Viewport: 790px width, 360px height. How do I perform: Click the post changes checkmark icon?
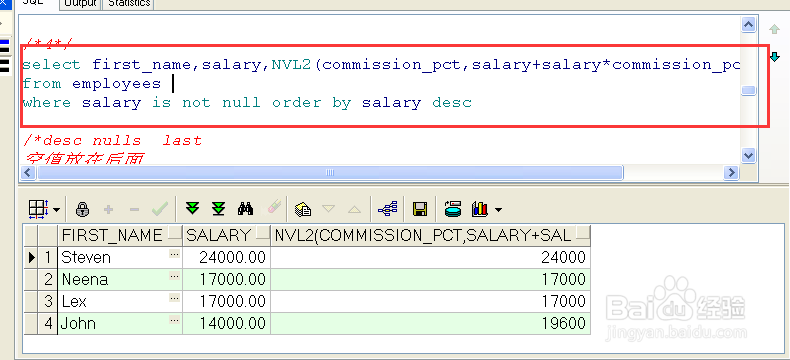(x=160, y=209)
